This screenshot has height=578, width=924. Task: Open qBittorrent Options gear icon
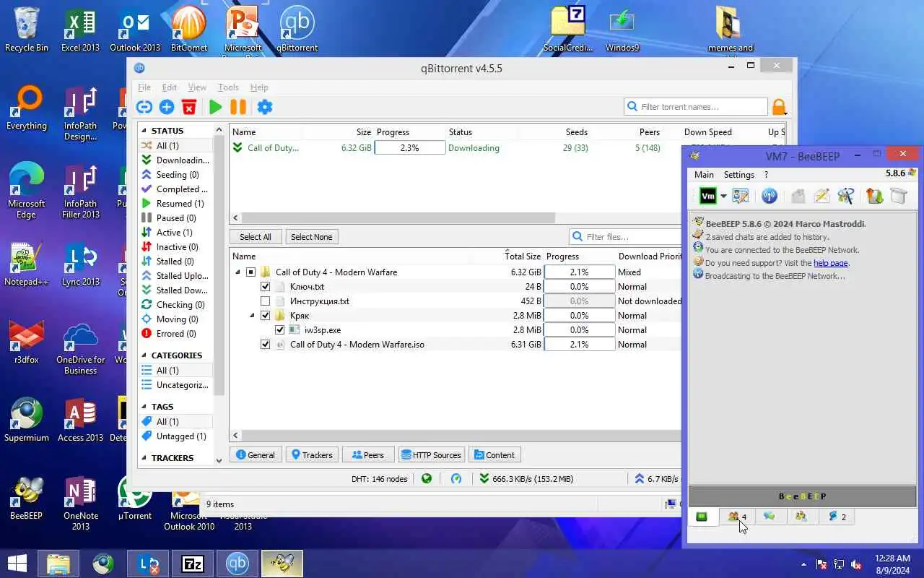[x=265, y=107]
